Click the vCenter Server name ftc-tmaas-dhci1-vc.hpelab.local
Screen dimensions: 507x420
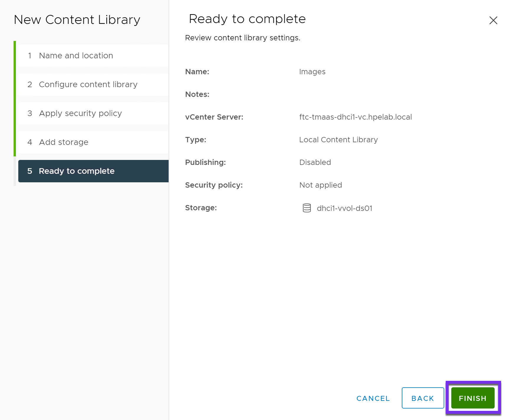[x=355, y=117]
